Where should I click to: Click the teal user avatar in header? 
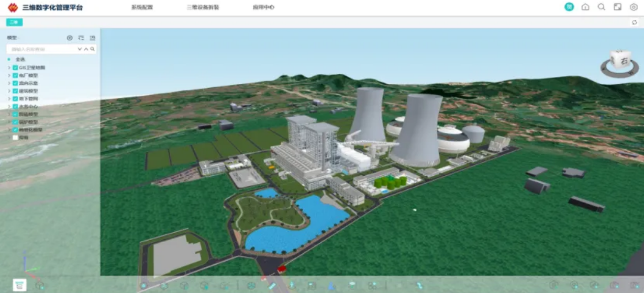569,7
